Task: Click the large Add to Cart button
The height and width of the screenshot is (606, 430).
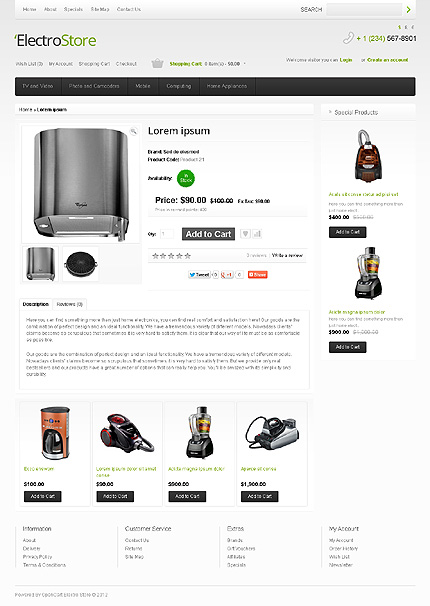Action: pyautogui.click(x=208, y=234)
